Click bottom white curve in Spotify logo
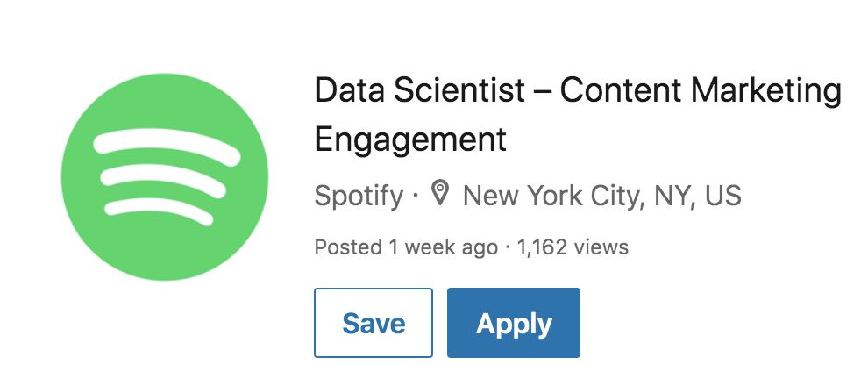The width and height of the screenshot is (868, 386). click(x=159, y=211)
